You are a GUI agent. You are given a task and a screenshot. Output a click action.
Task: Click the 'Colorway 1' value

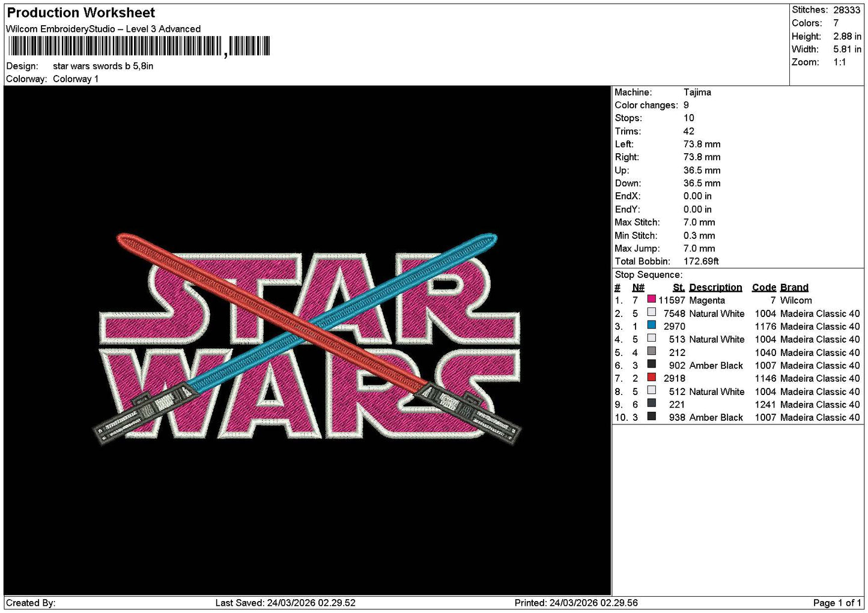pyautogui.click(x=76, y=79)
